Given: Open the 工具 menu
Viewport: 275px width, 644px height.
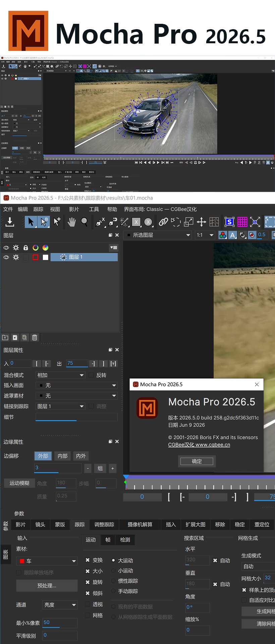Looking at the screenshot, I should [94, 209].
